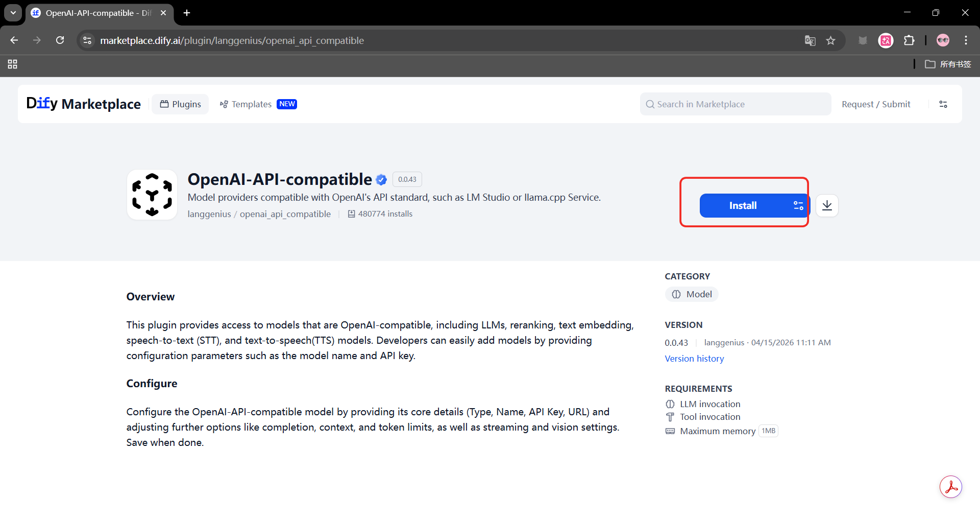Open the apps grid in bookmarks bar
980x521 pixels.
pyautogui.click(x=13, y=64)
